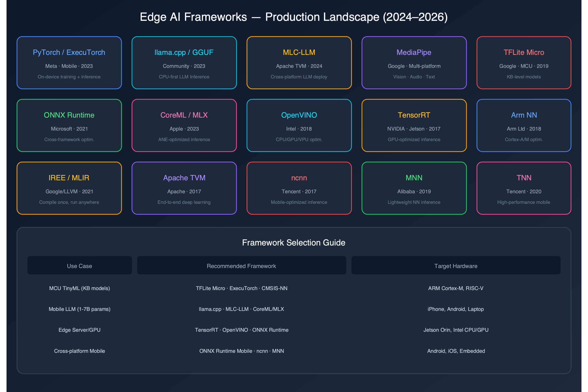This screenshot has width=588, height=392.
Task: Select 'Google/LLVM · 2021' subtitle
Action: click(69, 192)
